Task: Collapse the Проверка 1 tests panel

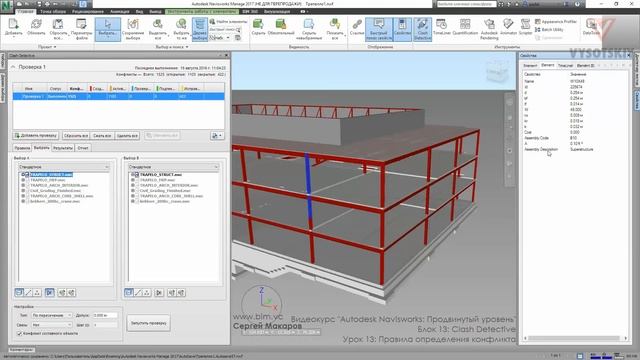Action: point(13,67)
